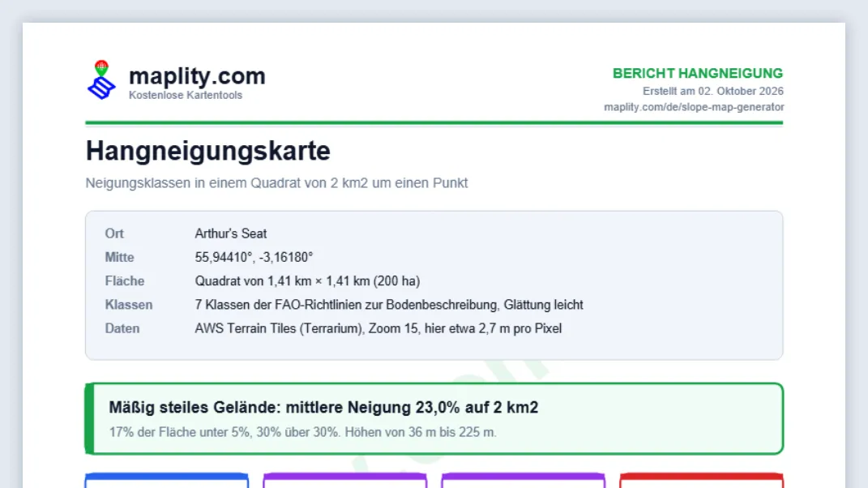868x488 pixels.
Task: Click the 'Mitte' label
Action: 120,258
